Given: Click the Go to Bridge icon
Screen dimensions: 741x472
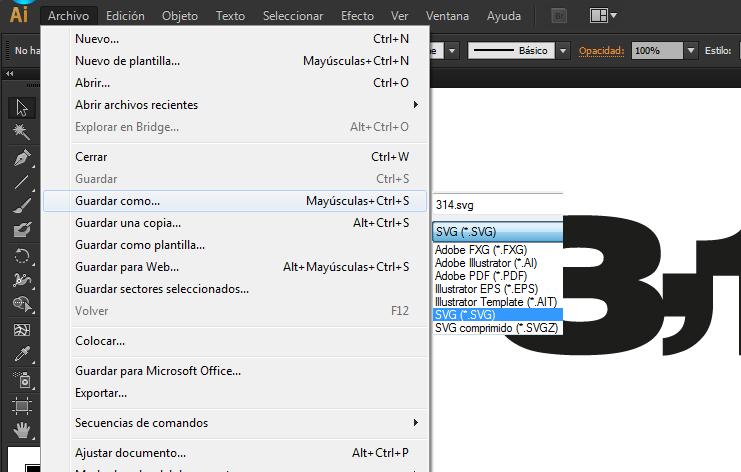Looking at the screenshot, I should coord(559,16).
